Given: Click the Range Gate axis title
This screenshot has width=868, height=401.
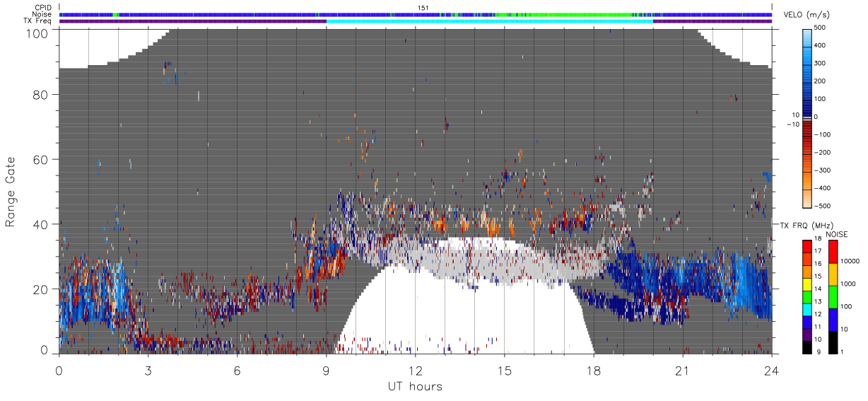Looking at the screenshot, I should click(x=11, y=192).
